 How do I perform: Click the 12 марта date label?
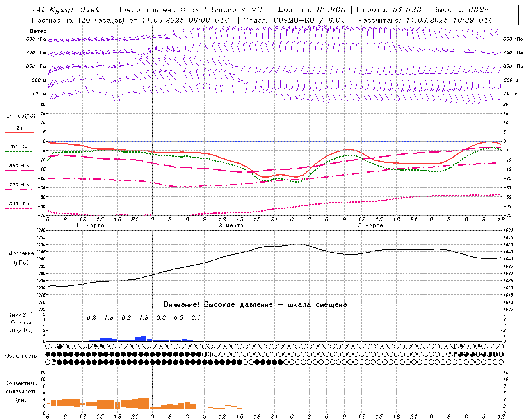point(229,226)
